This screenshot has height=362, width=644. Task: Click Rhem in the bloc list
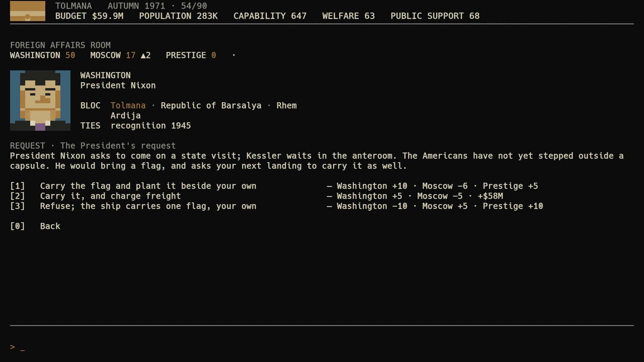pos(286,106)
